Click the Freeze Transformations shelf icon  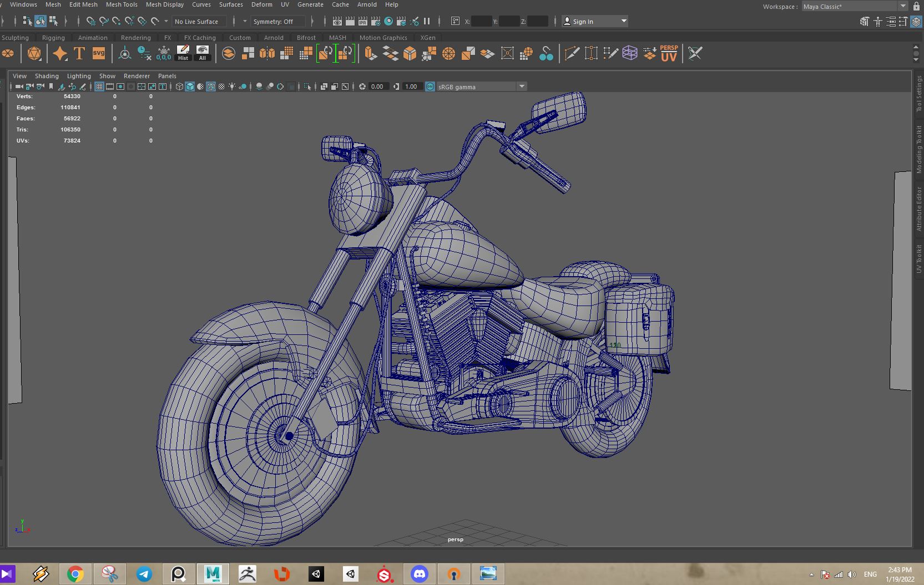(x=164, y=53)
